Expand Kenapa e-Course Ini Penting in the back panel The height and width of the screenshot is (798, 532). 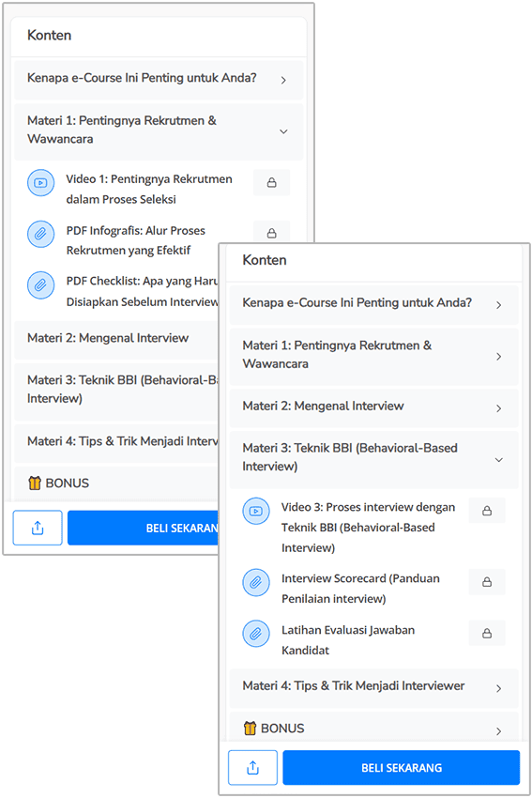coord(159,80)
